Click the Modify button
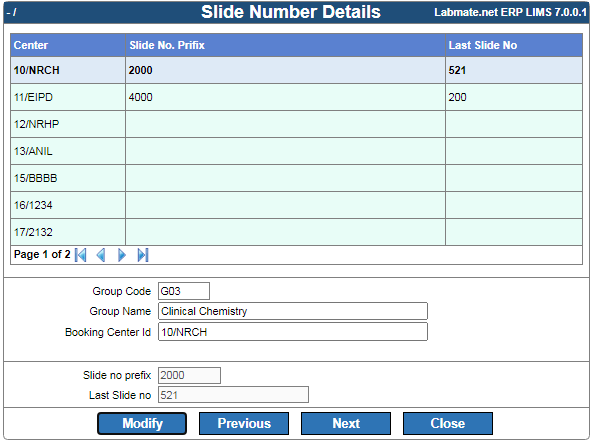The width and height of the screenshot is (592, 441). pyautogui.click(x=142, y=423)
